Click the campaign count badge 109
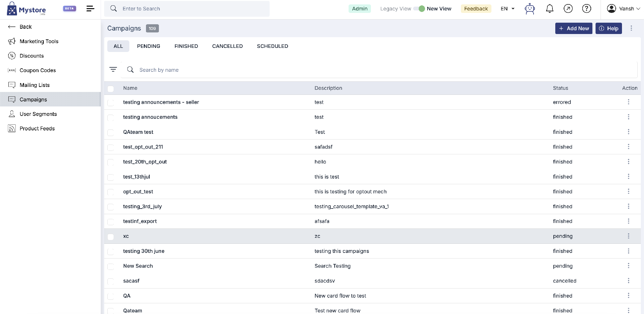644x314 pixels. pyautogui.click(x=152, y=28)
